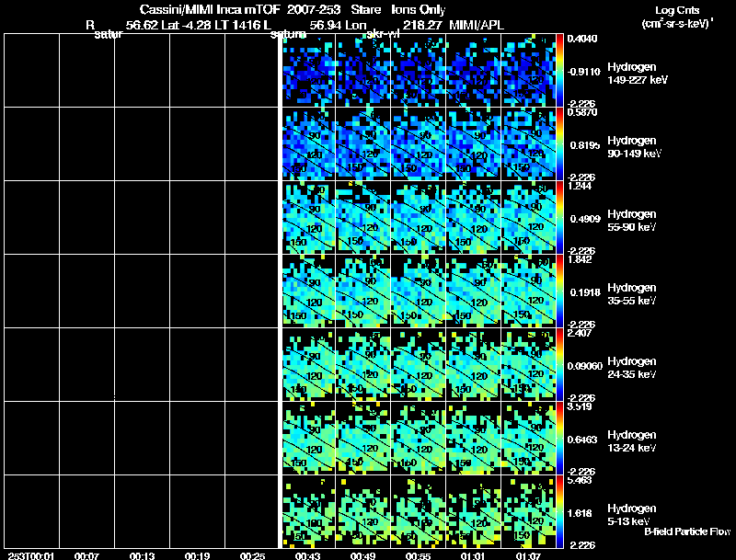Click the 'Hydrogen 24-35 keV' row label
736x560 pixels.
point(632,368)
